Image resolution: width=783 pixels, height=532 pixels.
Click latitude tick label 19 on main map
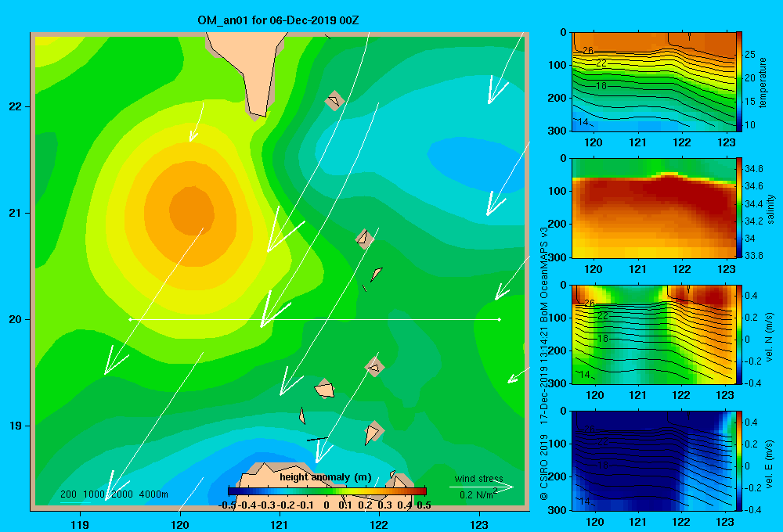(x=16, y=426)
